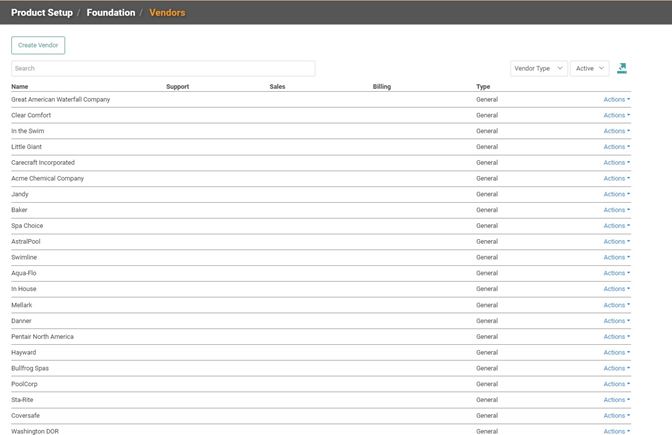This screenshot has height=435, width=672.
Task: Click the Create Vendor button
Action: (38, 45)
